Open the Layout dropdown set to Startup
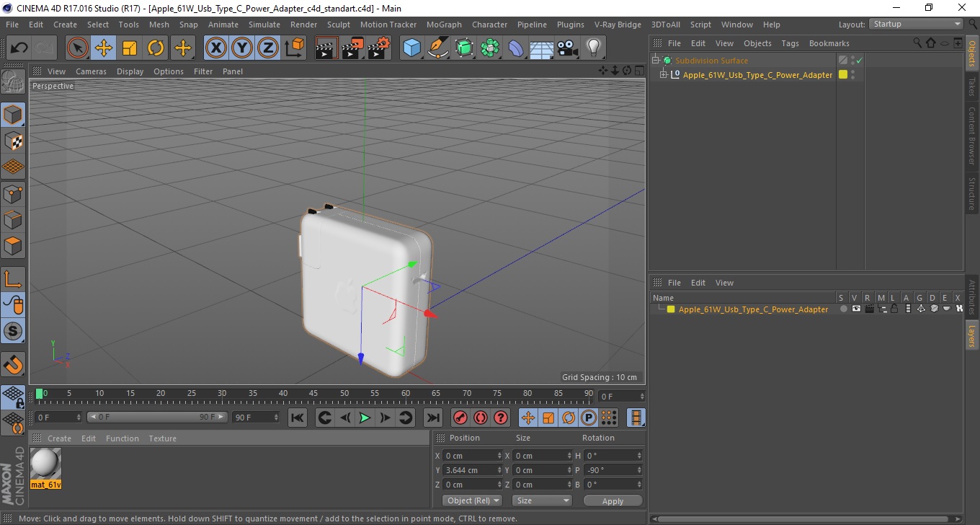 point(917,24)
